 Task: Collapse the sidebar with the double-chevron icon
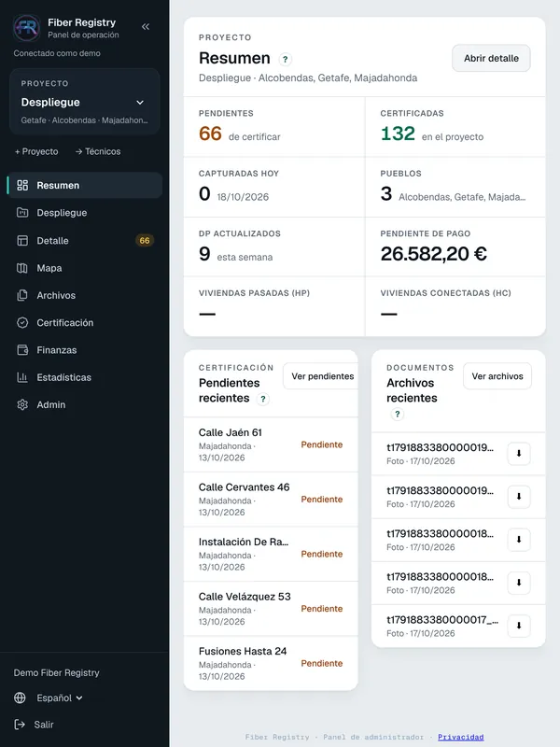146,27
